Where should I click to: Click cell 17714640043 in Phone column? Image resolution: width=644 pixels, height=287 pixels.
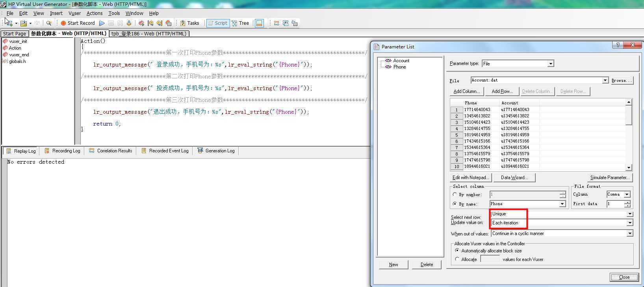[477, 110]
